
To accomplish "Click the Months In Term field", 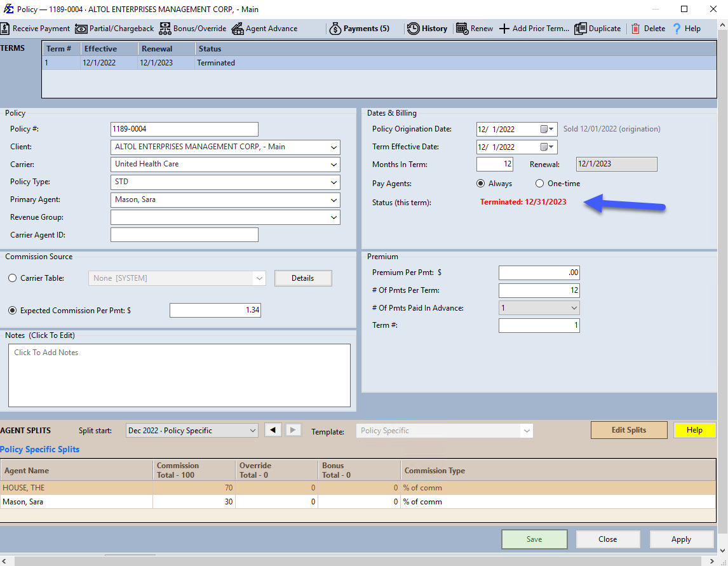I will coord(494,165).
